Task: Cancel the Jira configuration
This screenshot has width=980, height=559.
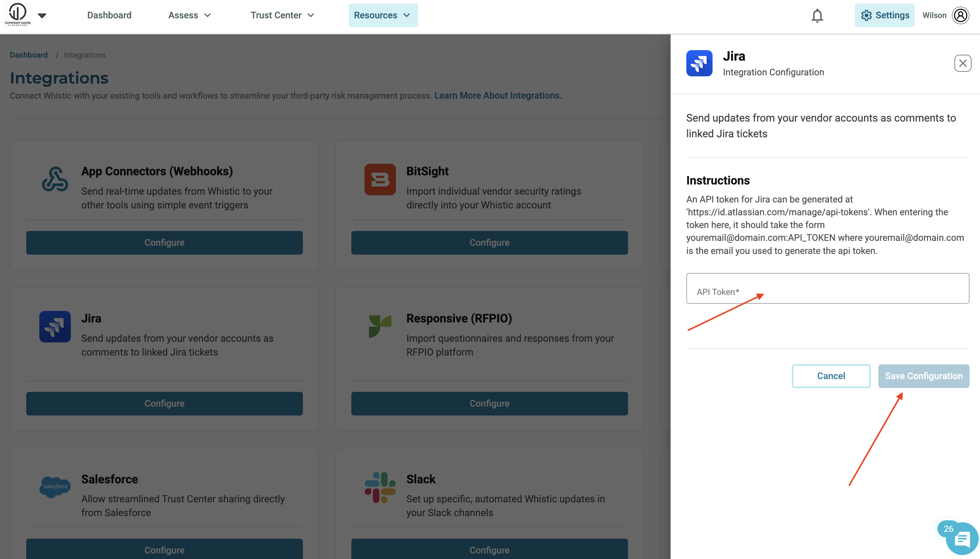Action: (x=831, y=376)
